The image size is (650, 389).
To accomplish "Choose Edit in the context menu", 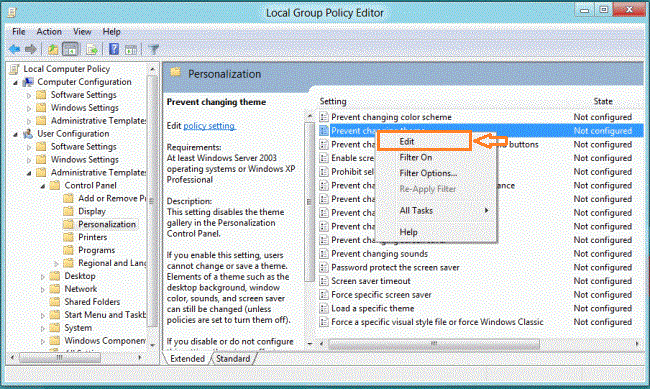I will coord(424,141).
